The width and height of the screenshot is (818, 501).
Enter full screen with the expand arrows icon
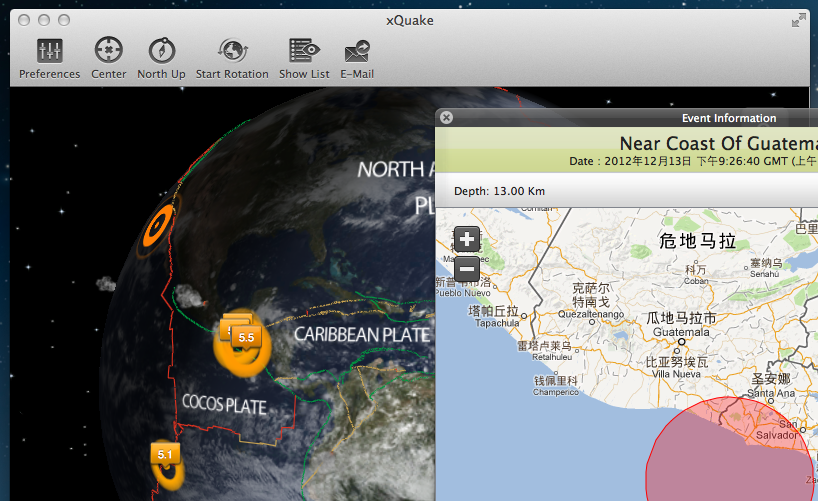799,21
